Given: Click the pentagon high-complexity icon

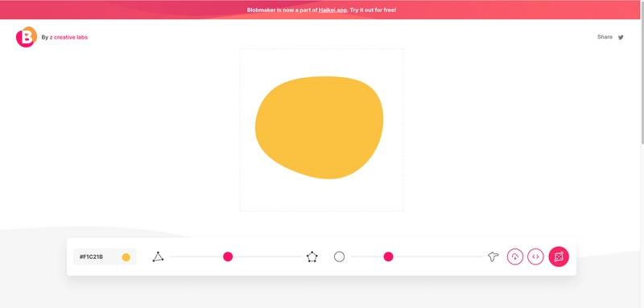Looking at the screenshot, I should pos(312,257).
